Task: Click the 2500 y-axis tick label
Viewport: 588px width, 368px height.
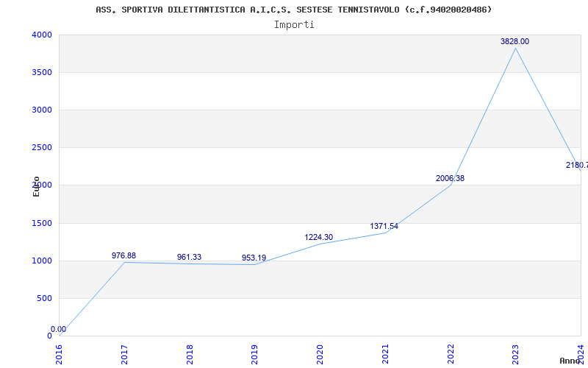Action: click(x=42, y=148)
